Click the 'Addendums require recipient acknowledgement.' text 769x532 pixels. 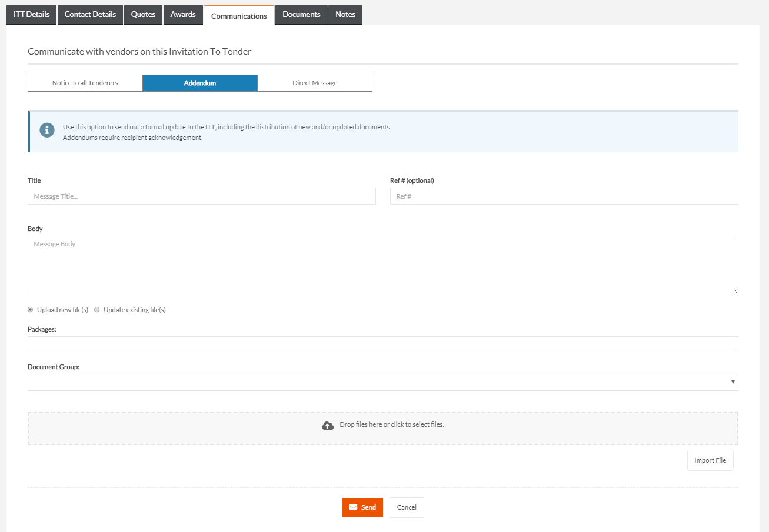132,138
